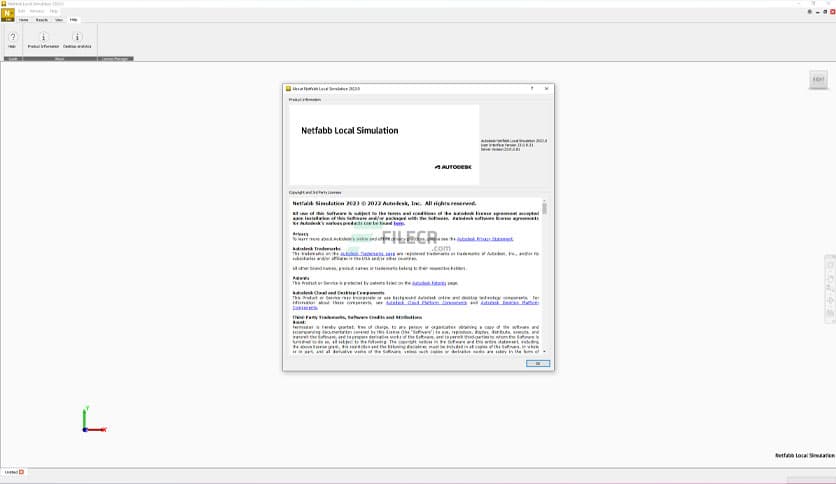Click the license text scroll down arrow
836x484 pixels.
(x=544, y=352)
